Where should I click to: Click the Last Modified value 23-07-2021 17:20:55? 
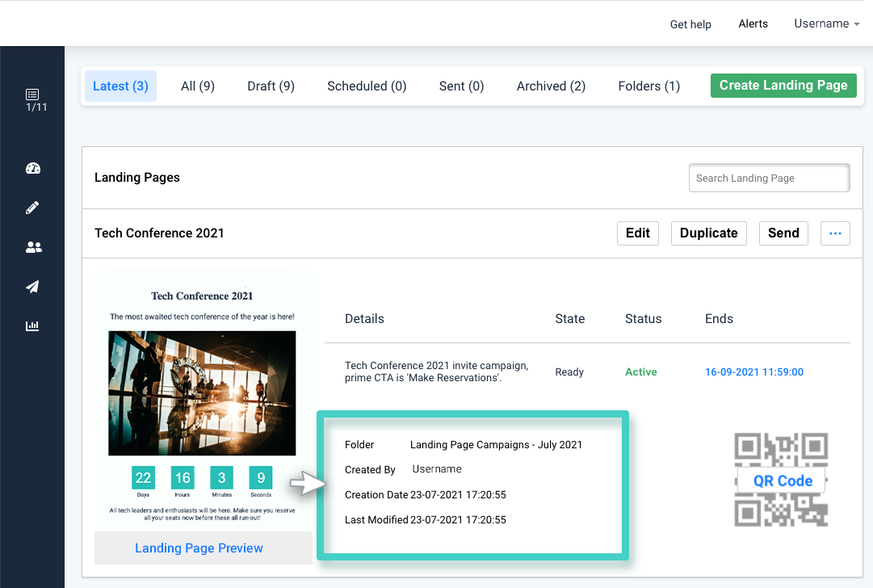pyautogui.click(x=458, y=520)
